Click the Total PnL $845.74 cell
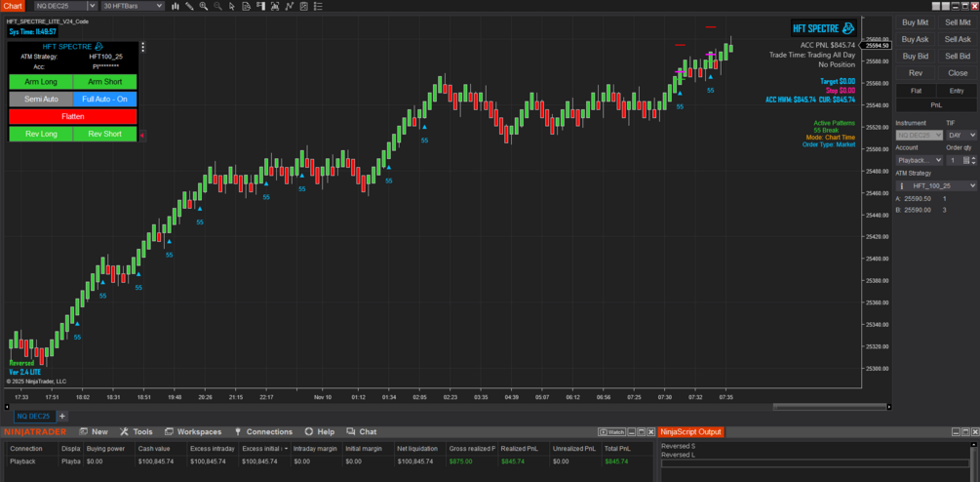The image size is (980, 482). click(x=627, y=462)
